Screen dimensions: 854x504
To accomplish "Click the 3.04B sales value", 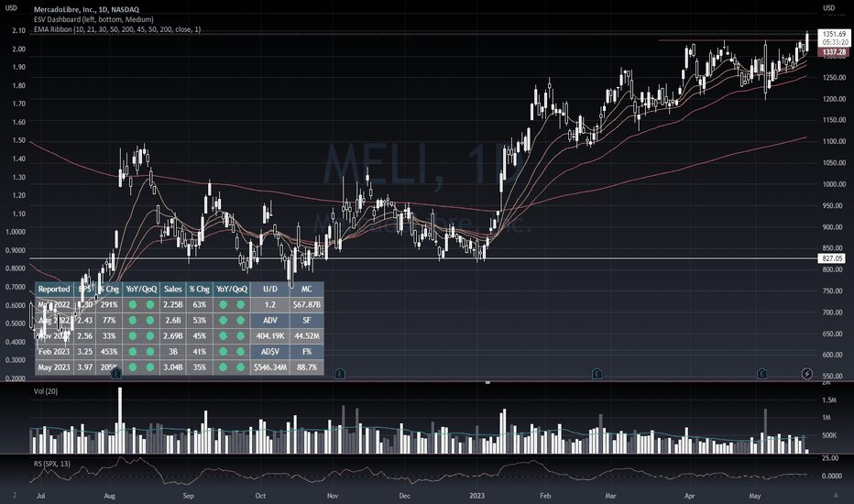I will [172, 367].
